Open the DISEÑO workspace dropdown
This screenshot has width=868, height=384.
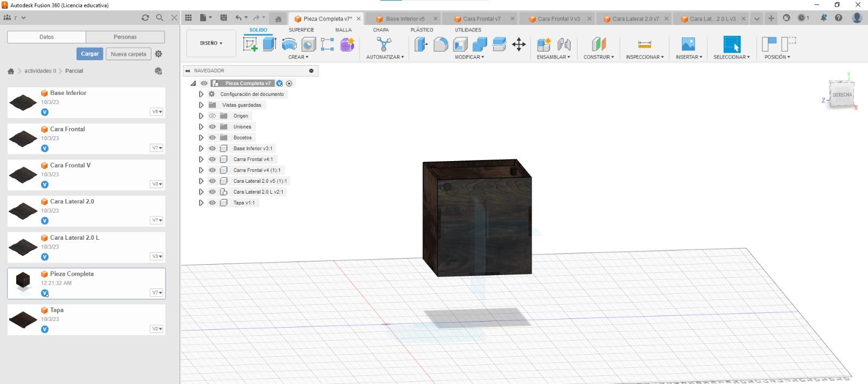(x=211, y=43)
